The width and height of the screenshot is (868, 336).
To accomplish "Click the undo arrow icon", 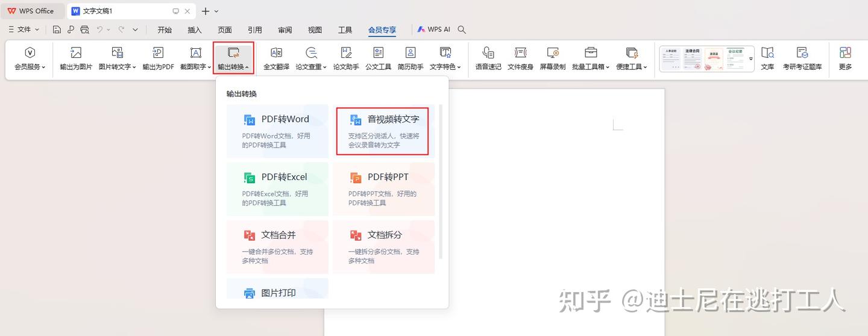I will tap(100, 30).
